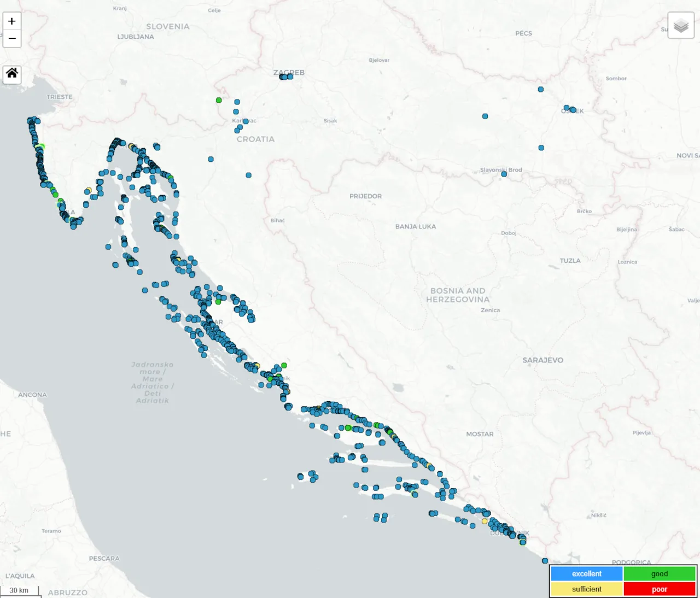
Task: Click the Brčko label
Action: pyautogui.click(x=584, y=211)
